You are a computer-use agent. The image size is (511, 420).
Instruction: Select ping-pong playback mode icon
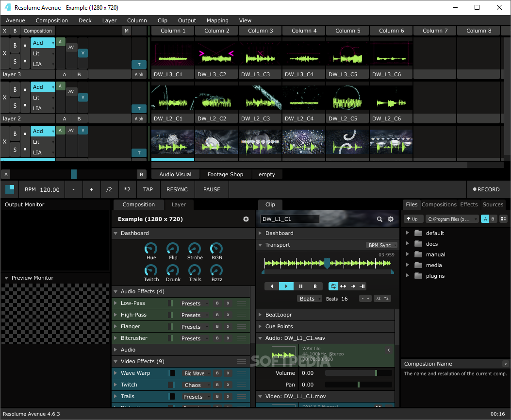coord(343,286)
